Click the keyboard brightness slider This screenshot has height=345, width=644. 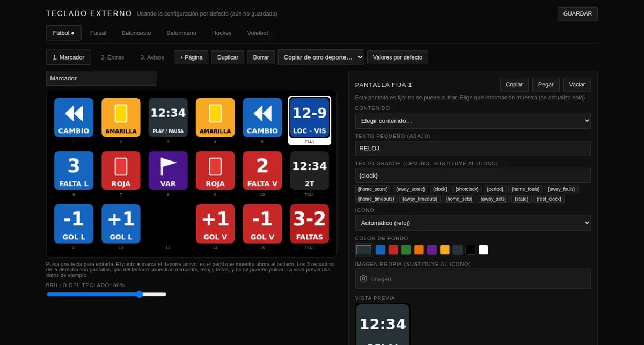(x=107, y=294)
